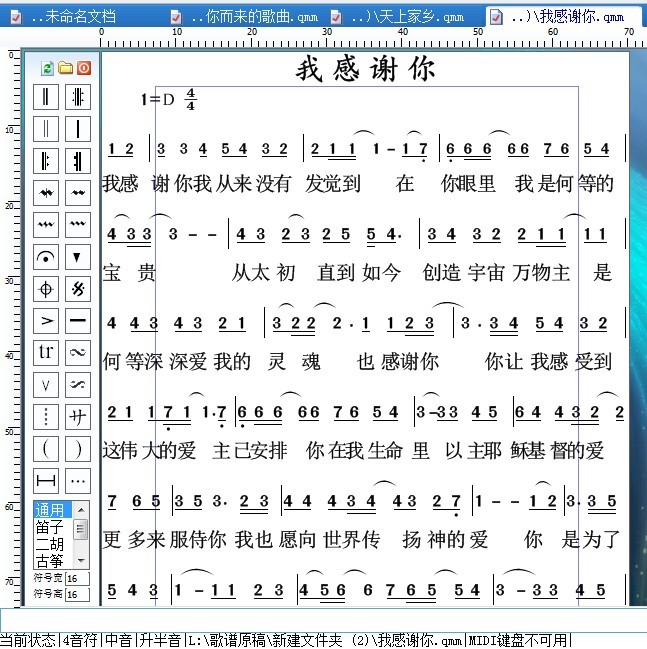This screenshot has width=647, height=649.
Task: Select the tr trill symbol
Action: (46, 353)
